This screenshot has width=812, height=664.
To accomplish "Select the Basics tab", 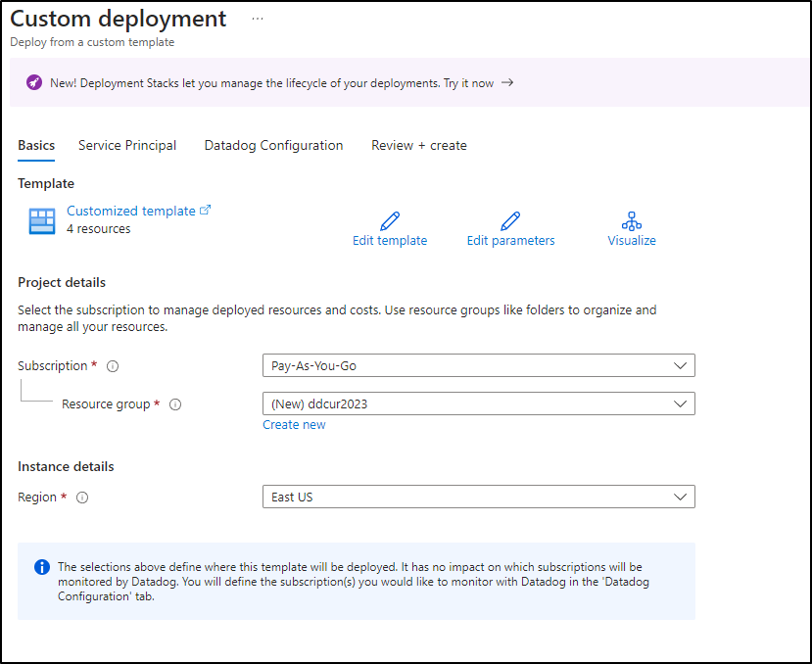I will coord(36,146).
